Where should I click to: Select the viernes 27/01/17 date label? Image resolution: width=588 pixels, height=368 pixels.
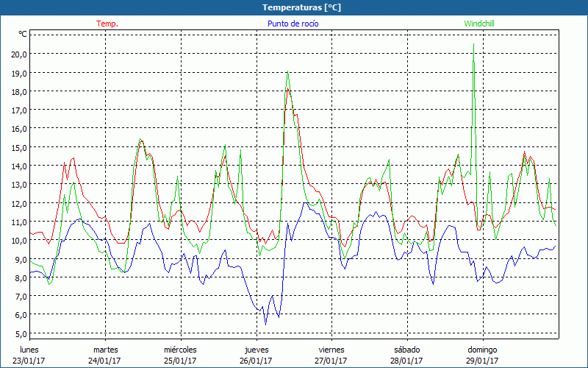pyautogui.click(x=331, y=355)
